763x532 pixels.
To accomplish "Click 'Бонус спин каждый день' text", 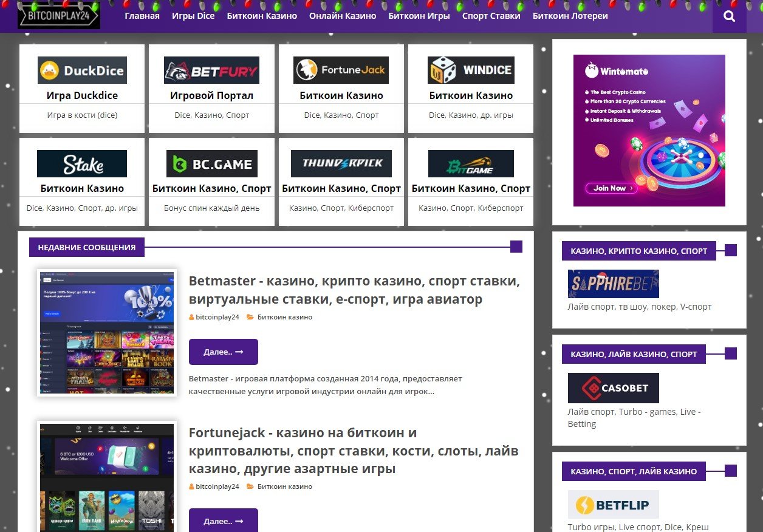I will (x=211, y=208).
